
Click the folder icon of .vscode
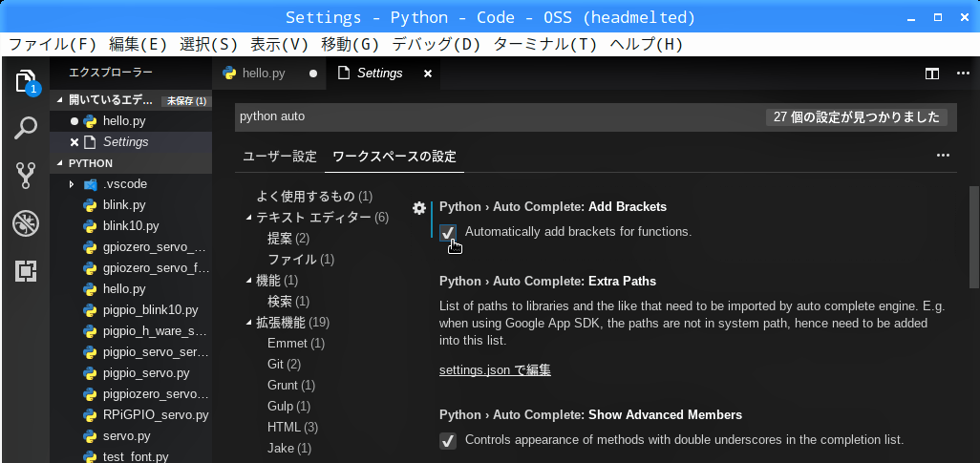[x=90, y=184]
